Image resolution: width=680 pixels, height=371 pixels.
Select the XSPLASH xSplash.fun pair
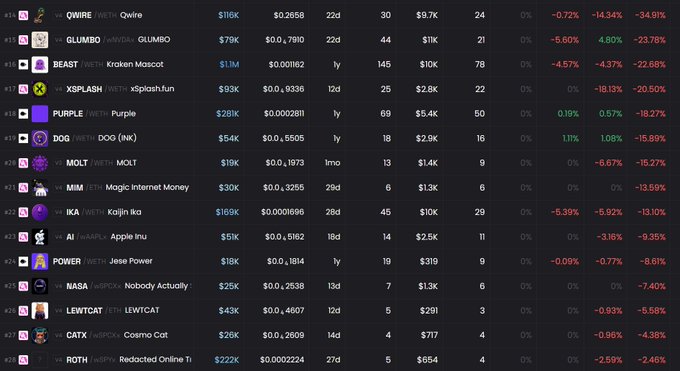(x=120, y=89)
